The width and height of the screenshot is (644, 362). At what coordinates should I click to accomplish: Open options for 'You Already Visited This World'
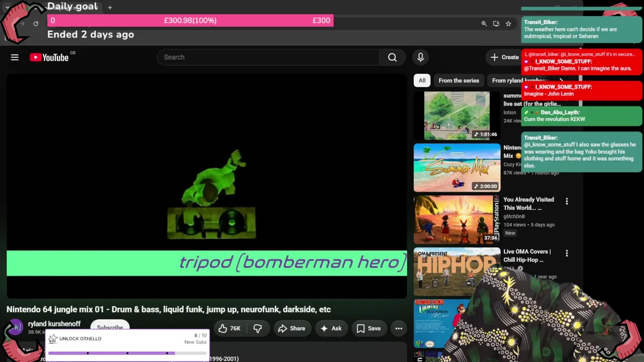[x=567, y=201]
